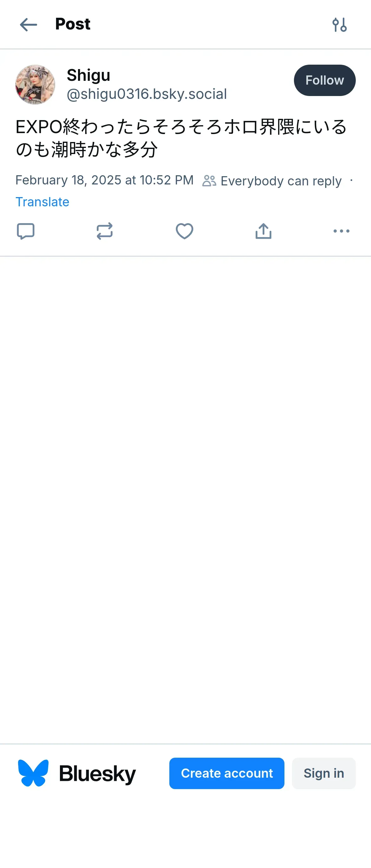371x868 pixels.
Task: Go back using the arrow icon
Action: pyautogui.click(x=28, y=25)
